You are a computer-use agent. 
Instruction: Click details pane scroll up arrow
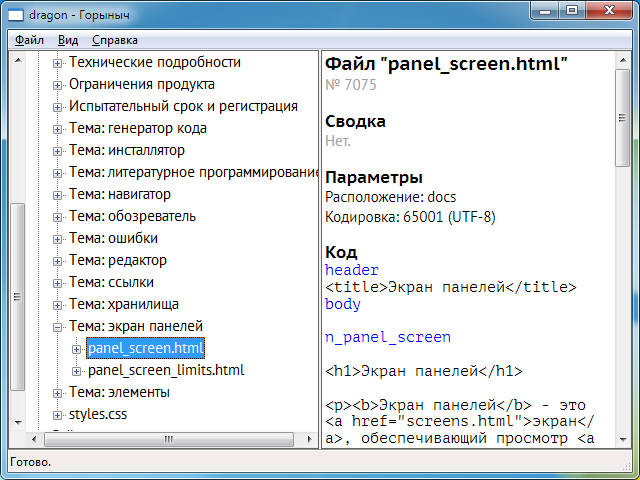[623, 60]
